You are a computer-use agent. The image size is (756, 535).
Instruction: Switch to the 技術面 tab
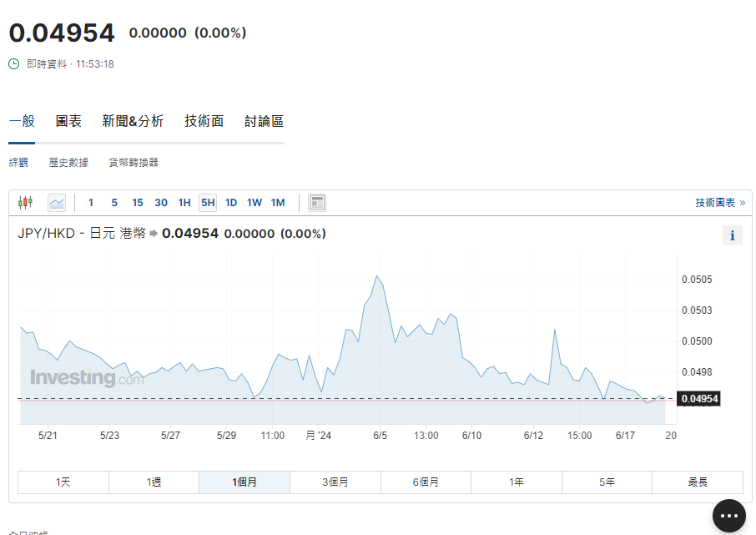tap(204, 121)
